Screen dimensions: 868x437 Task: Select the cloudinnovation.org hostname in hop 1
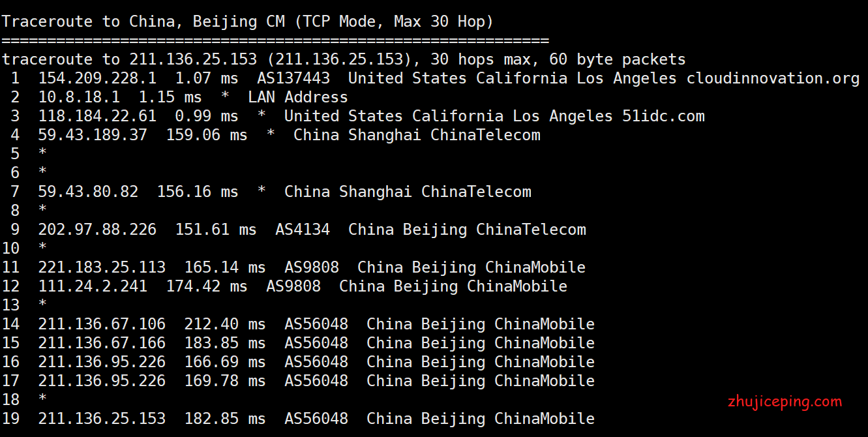point(773,78)
